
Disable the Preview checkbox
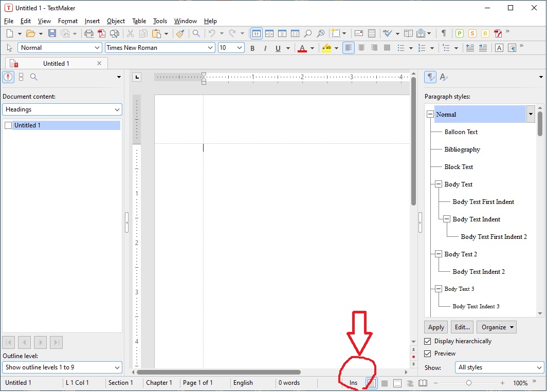point(428,353)
